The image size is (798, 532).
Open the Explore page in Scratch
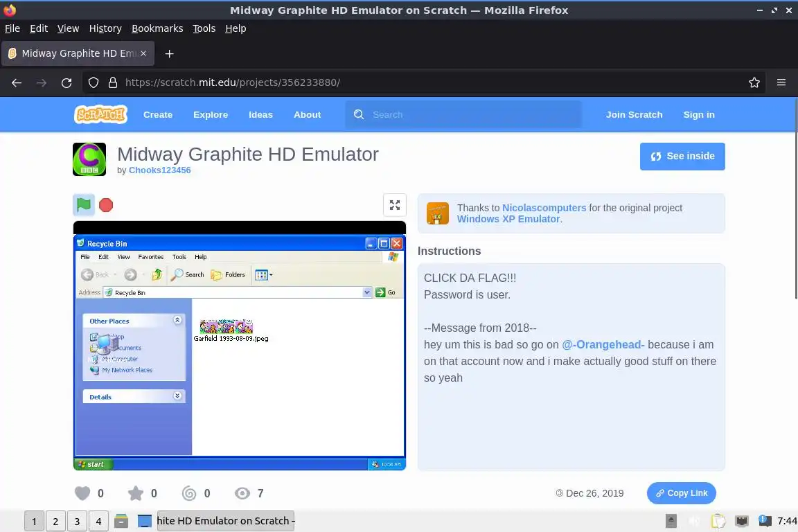coord(211,114)
